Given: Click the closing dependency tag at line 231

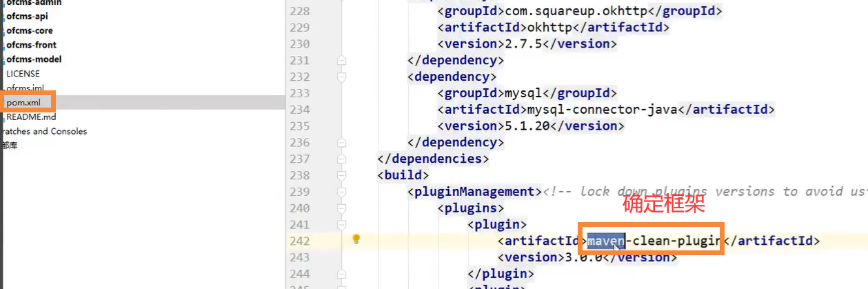Looking at the screenshot, I should pyautogui.click(x=456, y=61).
